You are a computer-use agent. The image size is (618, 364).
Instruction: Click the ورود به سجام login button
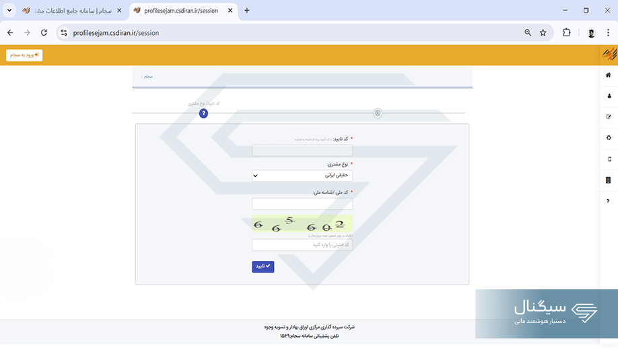pos(24,55)
